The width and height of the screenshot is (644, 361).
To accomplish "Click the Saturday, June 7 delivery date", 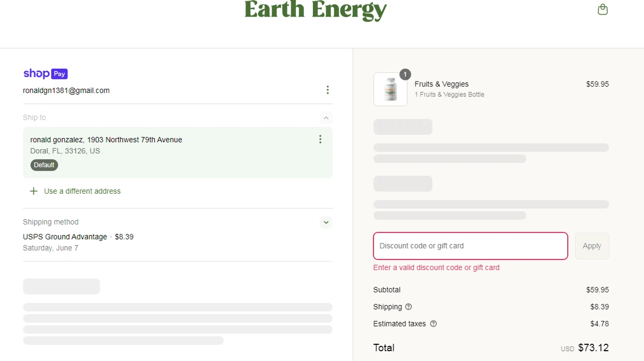I will tap(51, 248).
